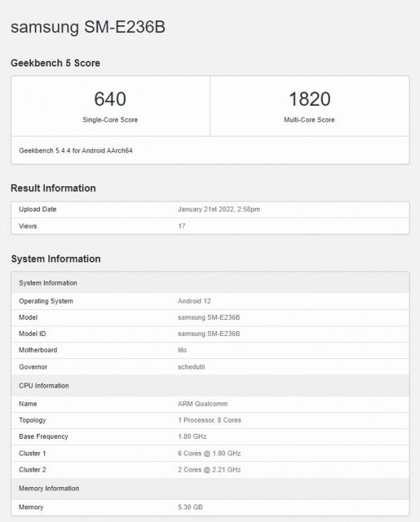The width and height of the screenshot is (420, 522).
Task: Select the governor value schedutil
Action: (191, 367)
